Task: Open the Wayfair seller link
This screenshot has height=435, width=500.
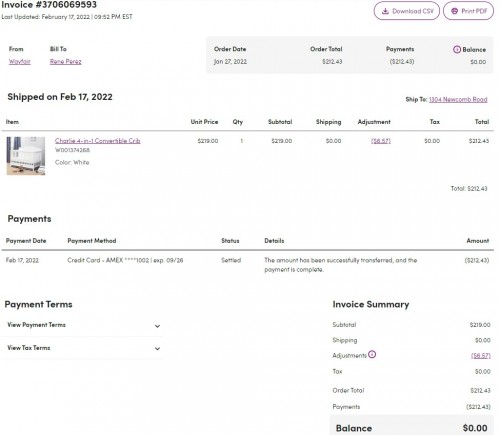Action: point(20,61)
